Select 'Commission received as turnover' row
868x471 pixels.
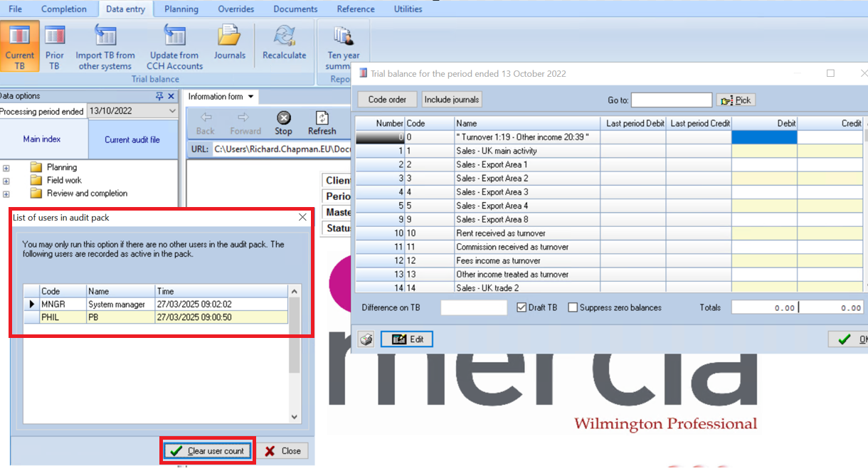609,247
